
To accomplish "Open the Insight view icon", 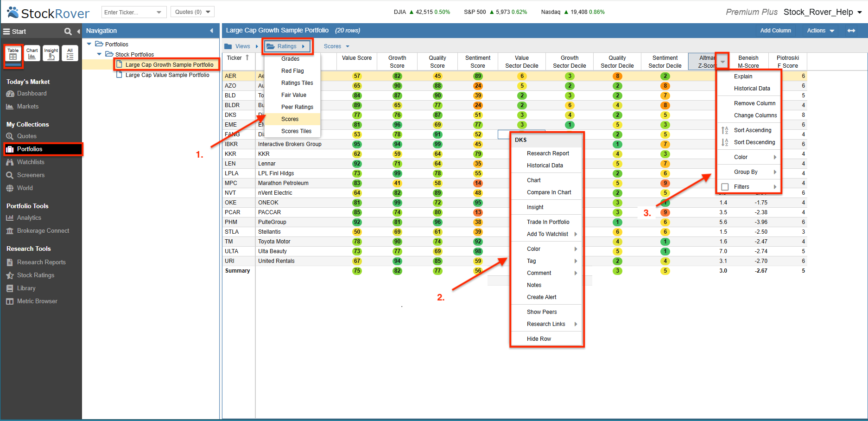I will pos(51,54).
